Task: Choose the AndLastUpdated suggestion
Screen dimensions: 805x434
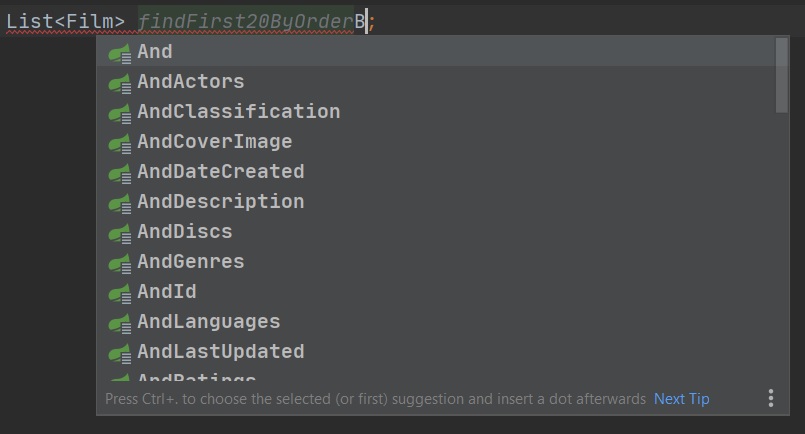Action: (221, 352)
